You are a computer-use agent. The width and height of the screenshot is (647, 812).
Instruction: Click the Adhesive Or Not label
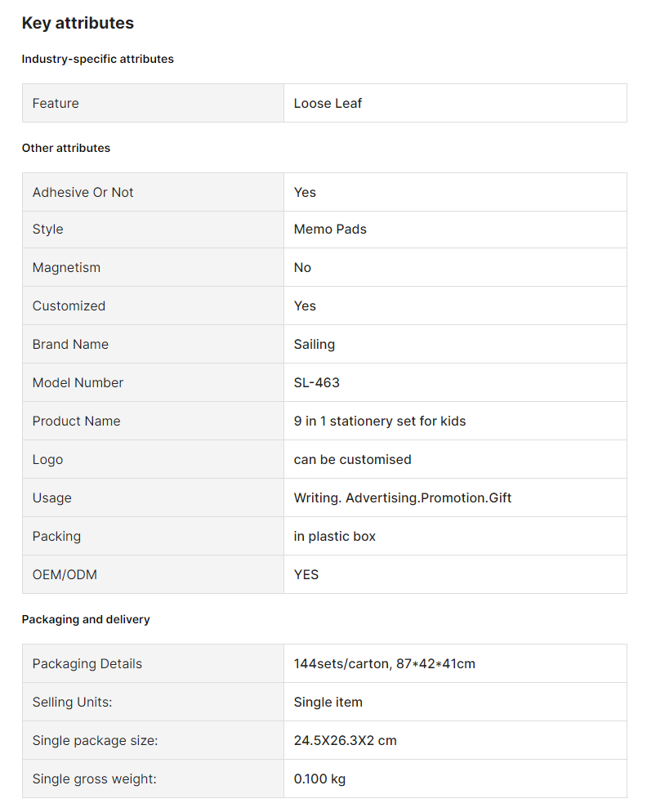[x=83, y=193]
